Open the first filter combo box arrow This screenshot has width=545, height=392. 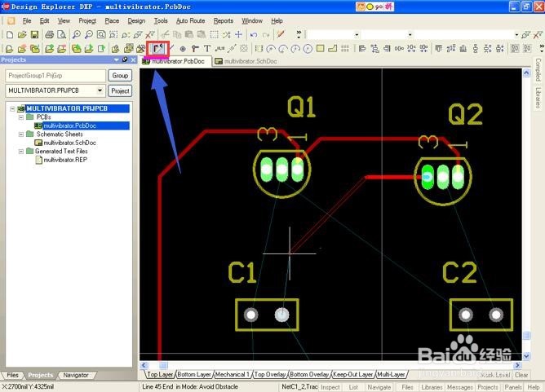point(357,35)
